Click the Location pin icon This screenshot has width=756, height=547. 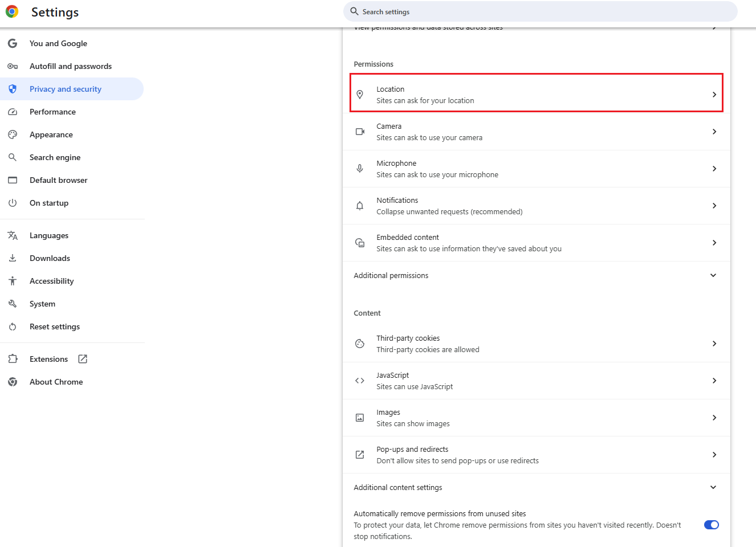point(360,95)
